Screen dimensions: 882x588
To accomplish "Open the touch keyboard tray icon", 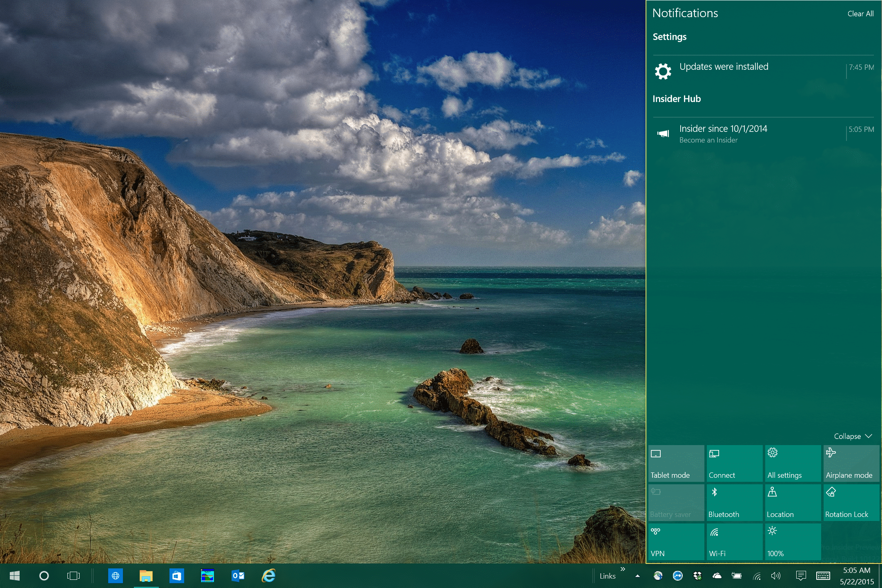I will [823, 576].
